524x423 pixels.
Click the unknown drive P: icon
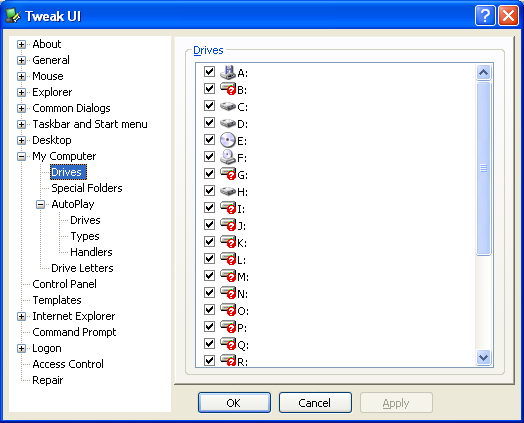pyautogui.click(x=228, y=327)
